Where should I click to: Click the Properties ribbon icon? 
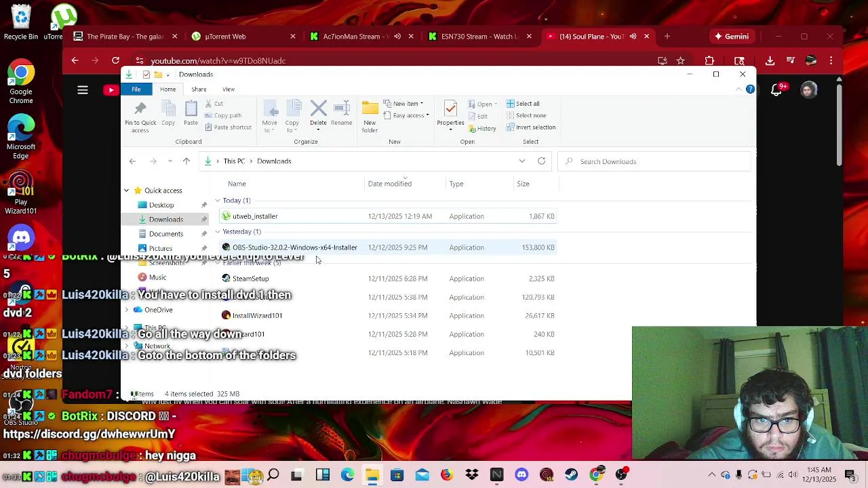[x=450, y=108]
